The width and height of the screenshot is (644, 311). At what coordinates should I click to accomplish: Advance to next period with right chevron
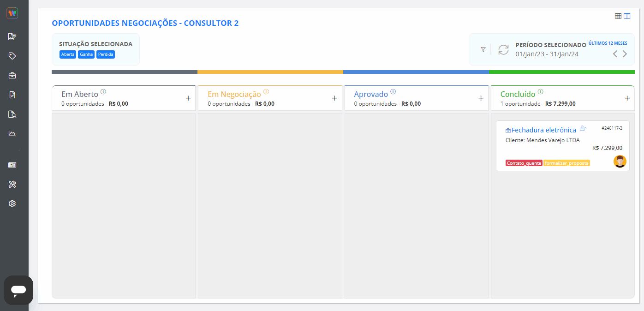(625, 54)
